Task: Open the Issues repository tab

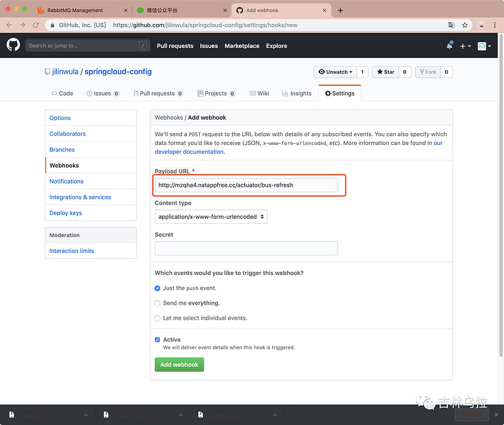Action: tap(103, 93)
